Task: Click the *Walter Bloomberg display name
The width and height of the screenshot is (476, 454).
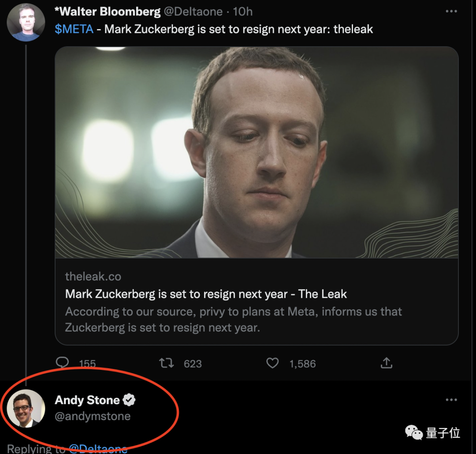Action: (x=107, y=12)
